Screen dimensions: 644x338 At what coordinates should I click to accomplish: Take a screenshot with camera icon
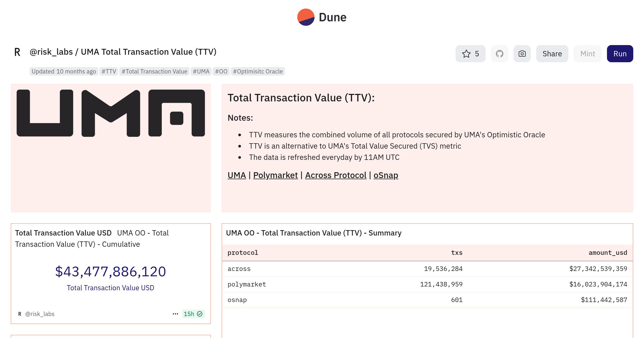(522, 54)
